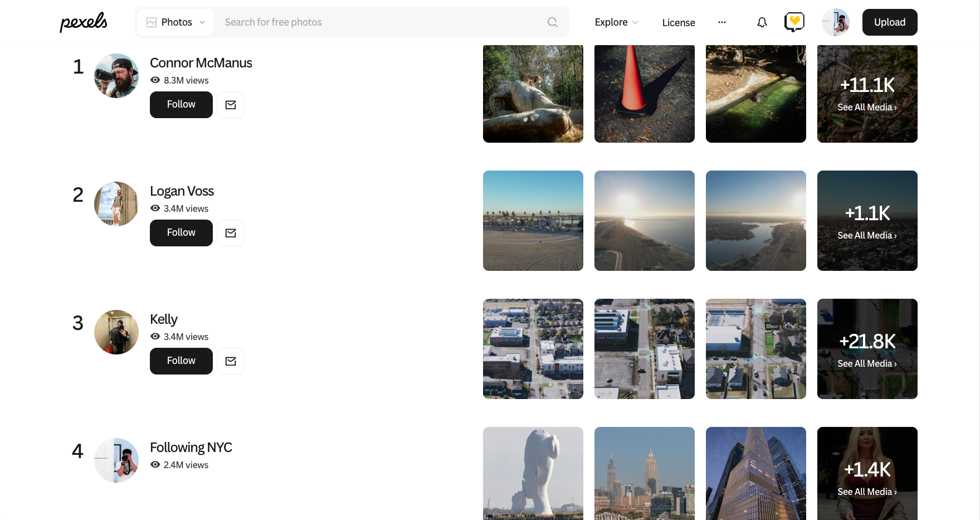The width and height of the screenshot is (980, 520).
Task: Click Logan Voss 3.4M views text
Action: point(186,208)
